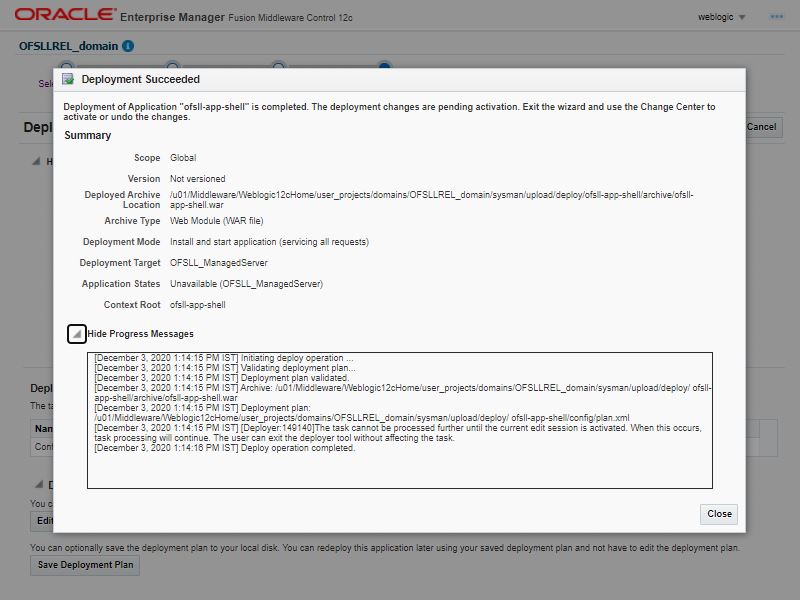Click the Deployment Mode value text

[269, 242]
